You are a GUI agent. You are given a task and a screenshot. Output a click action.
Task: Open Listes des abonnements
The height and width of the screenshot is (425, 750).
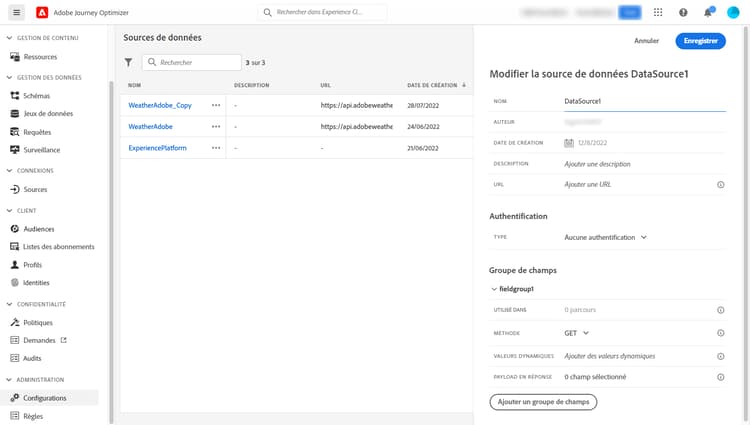(x=58, y=247)
